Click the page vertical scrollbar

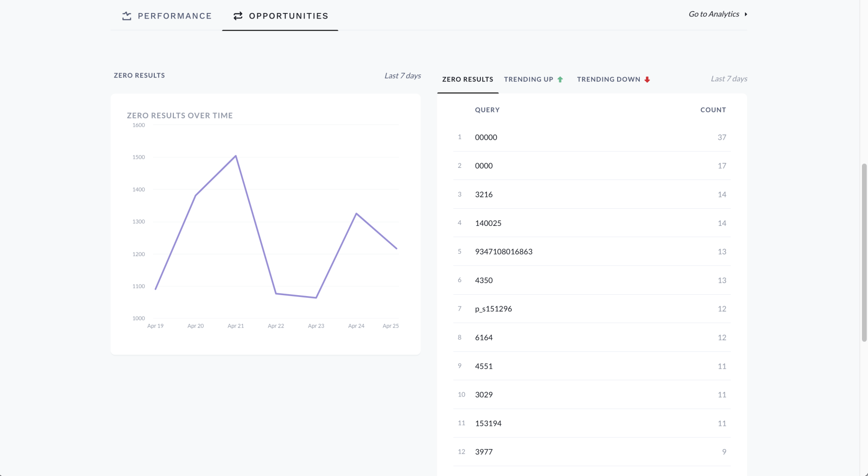click(x=864, y=252)
